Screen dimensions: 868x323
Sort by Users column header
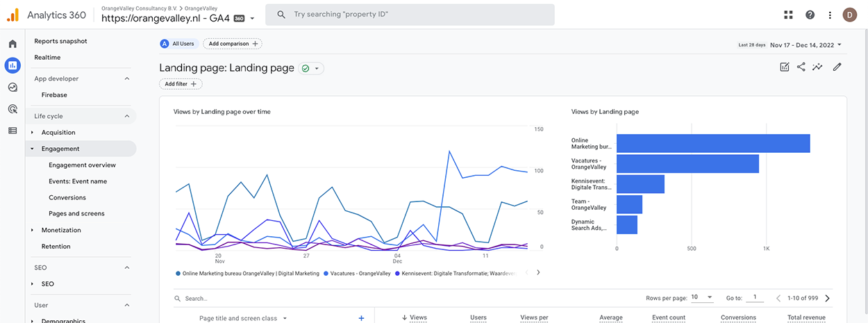[478, 317]
